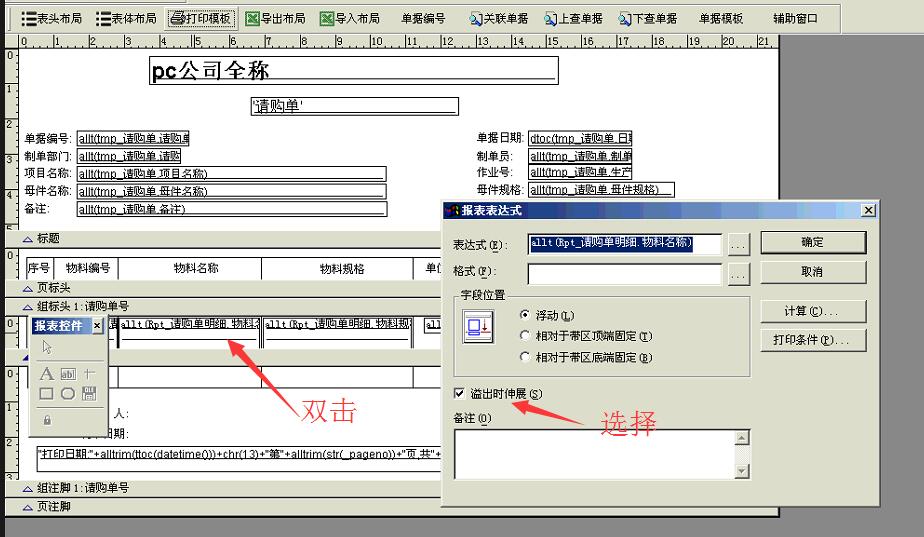Screen dimensions: 924x537
Task: Click the 打印条件 button
Action: tap(811, 340)
